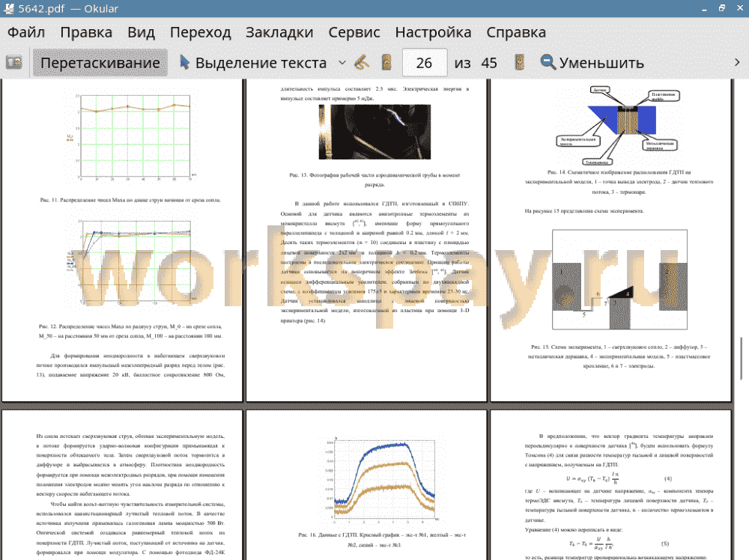Open the Настройка menu
Screen dimensions: 749x560
click(x=433, y=32)
